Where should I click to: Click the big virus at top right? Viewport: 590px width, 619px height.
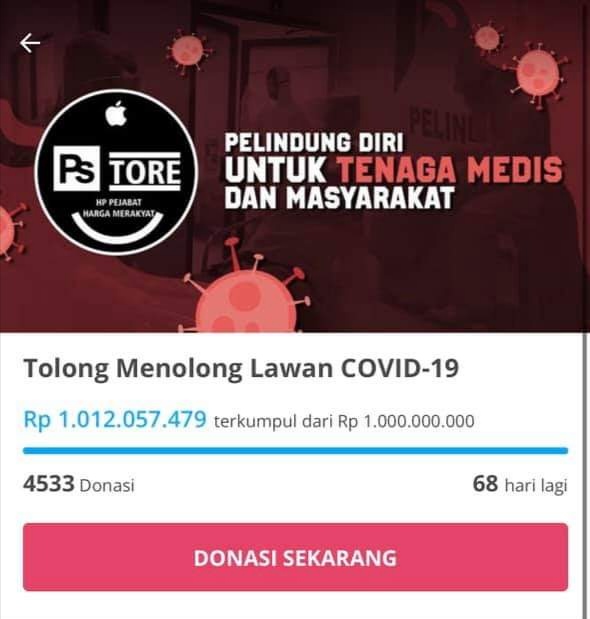tap(538, 74)
